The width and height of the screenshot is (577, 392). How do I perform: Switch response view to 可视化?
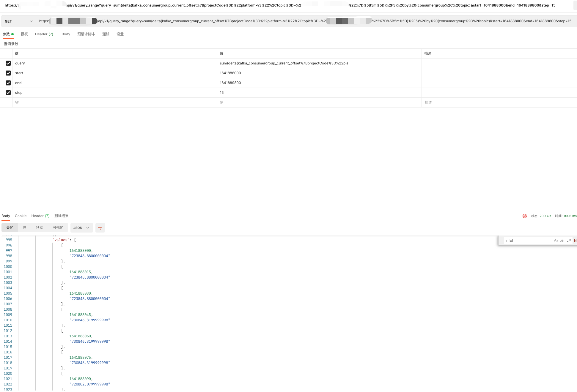click(x=58, y=227)
